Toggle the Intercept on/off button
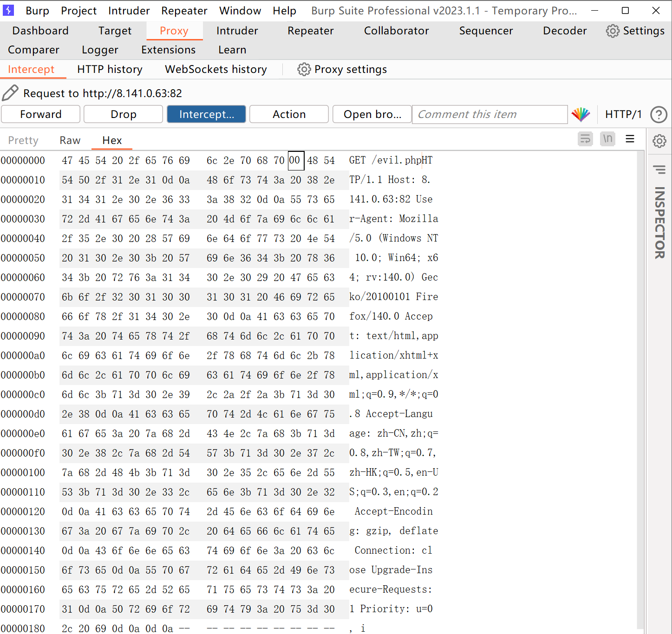The image size is (672, 634). click(x=206, y=114)
